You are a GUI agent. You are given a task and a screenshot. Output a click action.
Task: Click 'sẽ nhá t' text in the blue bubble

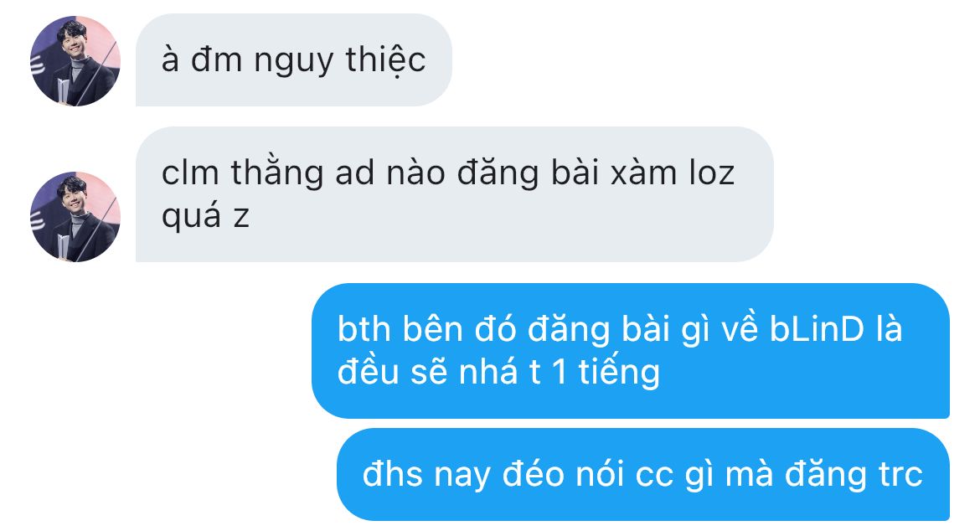click(x=476, y=373)
